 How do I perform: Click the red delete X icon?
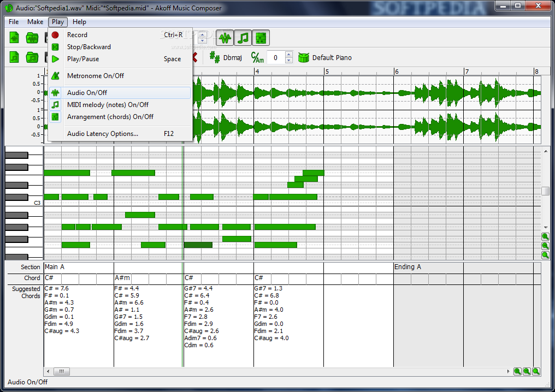(x=194, y=57)
